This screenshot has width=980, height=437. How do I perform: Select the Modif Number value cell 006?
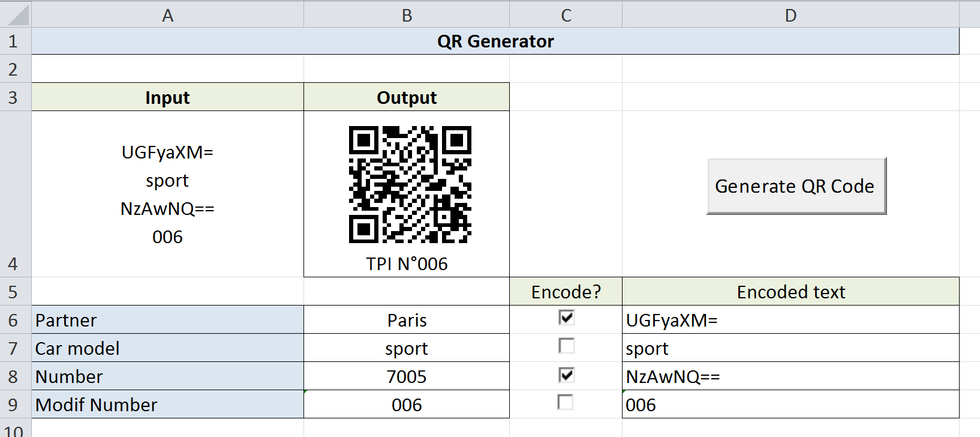click(x=407, y=405)
